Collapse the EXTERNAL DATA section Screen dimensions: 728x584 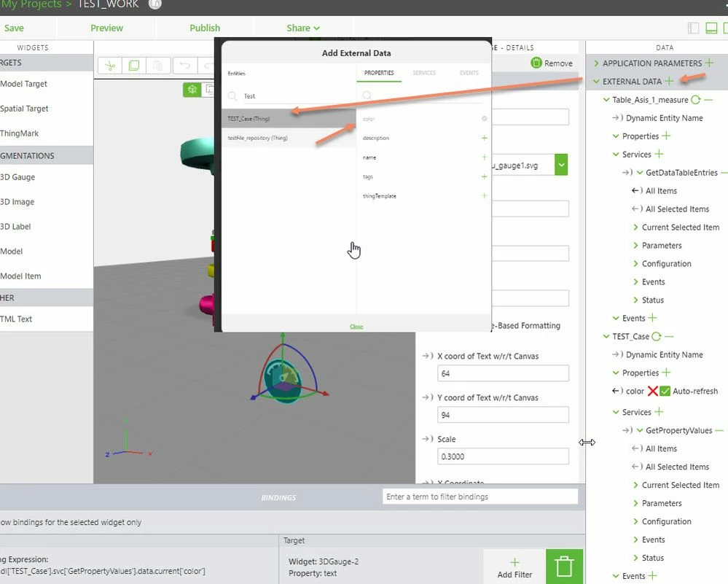(596, 82)
